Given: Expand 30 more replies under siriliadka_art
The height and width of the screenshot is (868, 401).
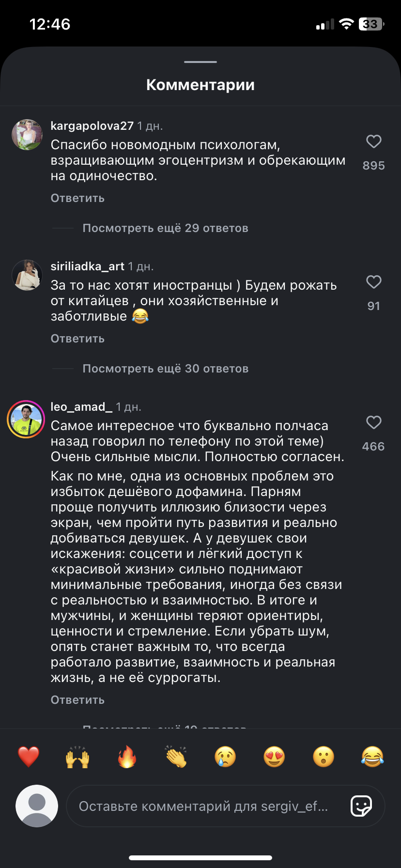Looking at the screenshot, I should 165,369.
